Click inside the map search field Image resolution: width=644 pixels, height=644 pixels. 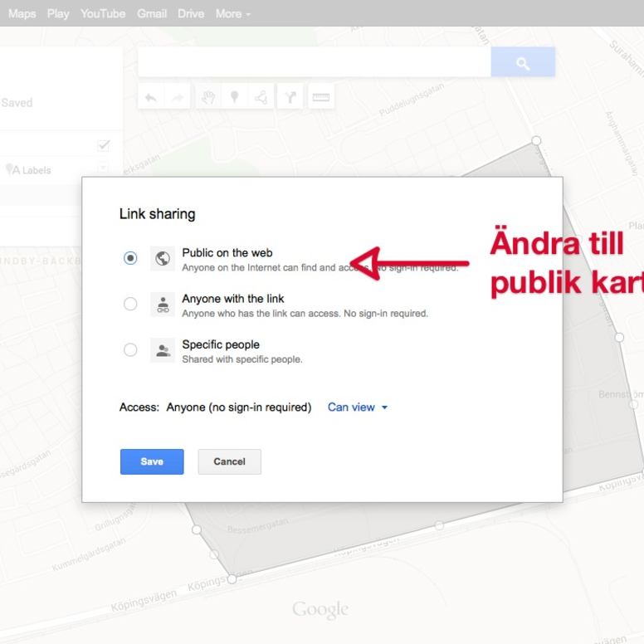pyautogui.click(x=314, y=63)
